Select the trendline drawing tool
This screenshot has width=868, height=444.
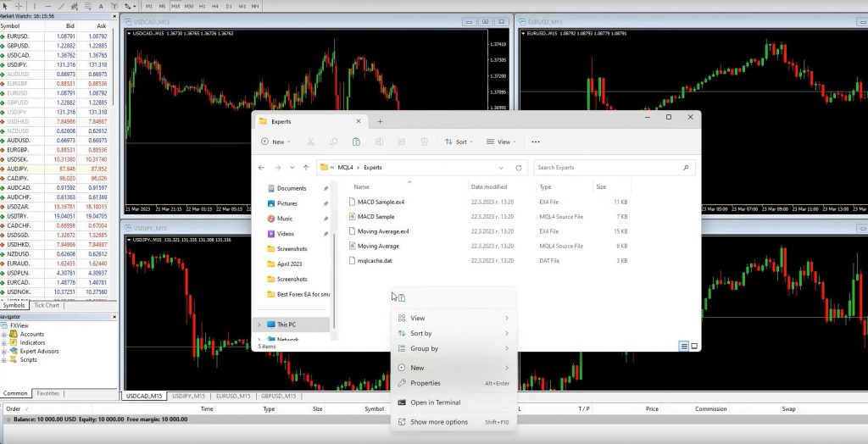tap(61, 6)
